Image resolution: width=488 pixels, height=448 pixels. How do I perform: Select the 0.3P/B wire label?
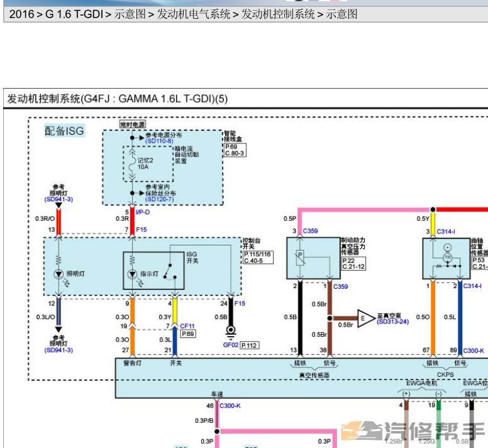pyautogui.click(x=204, y=420)
